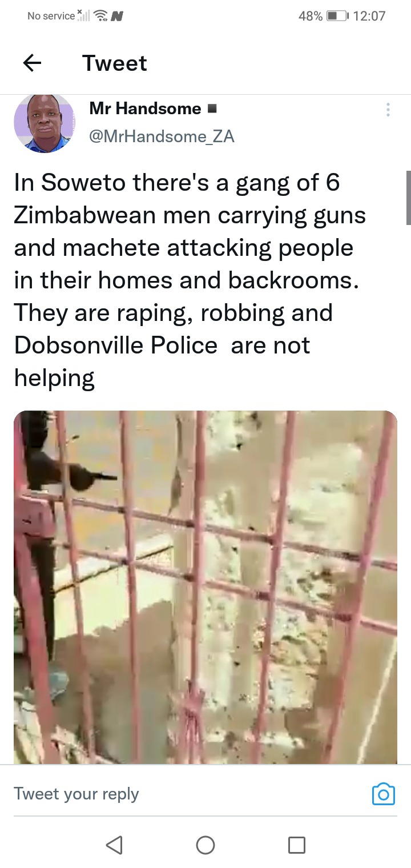Tap the Android back navigation triangle
This screenshot has height=868, width=411.
coord(114,845)
